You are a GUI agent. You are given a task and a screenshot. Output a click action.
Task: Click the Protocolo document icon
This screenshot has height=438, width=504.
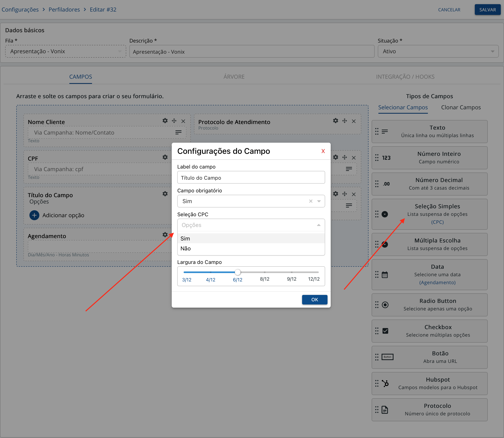click(385, 410)
